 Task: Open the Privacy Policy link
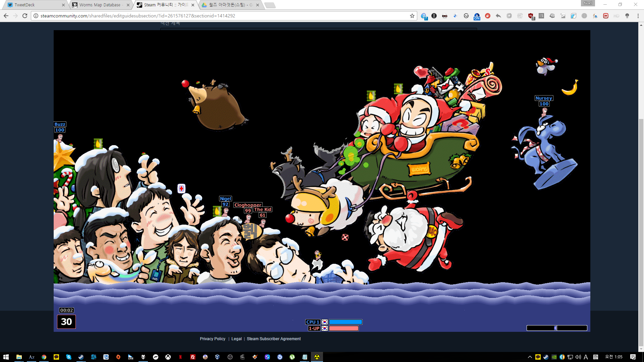click(212, 339)
